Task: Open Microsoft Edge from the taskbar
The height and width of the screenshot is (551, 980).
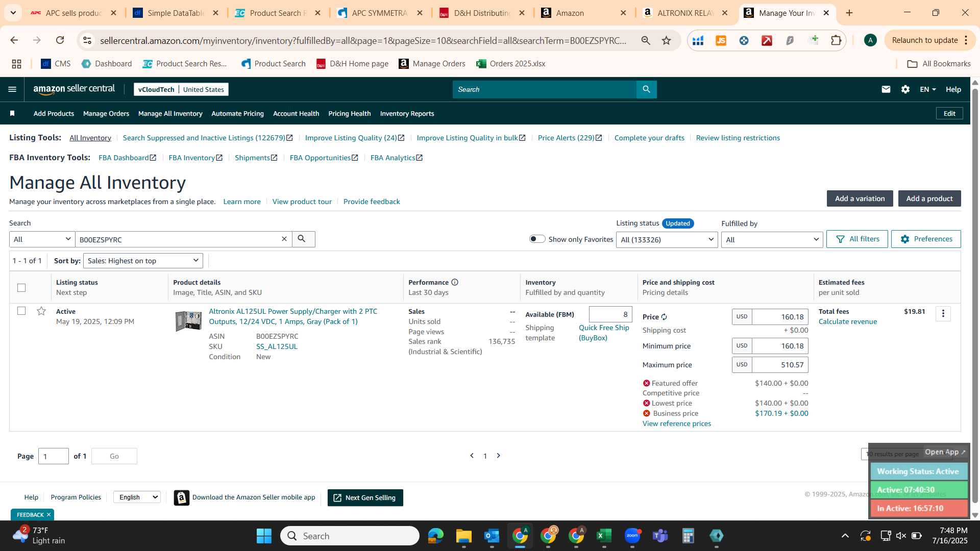Action: (x=436, y=536)
